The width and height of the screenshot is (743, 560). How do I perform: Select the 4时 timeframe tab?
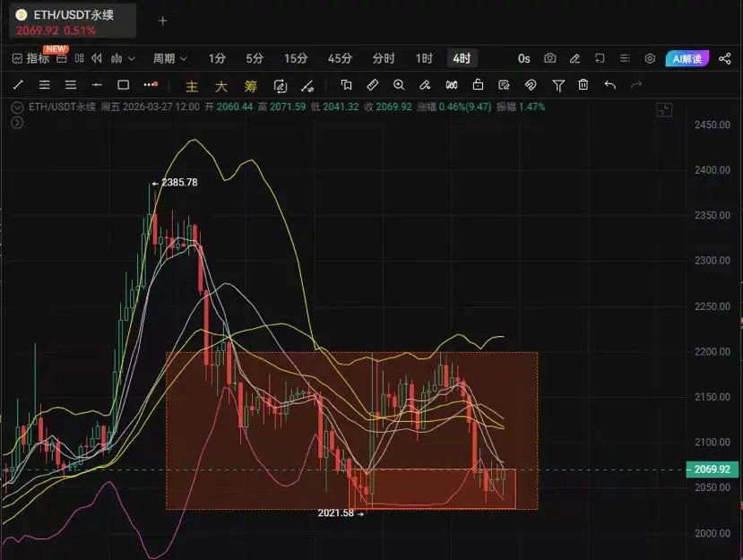[x=462, y=58]
